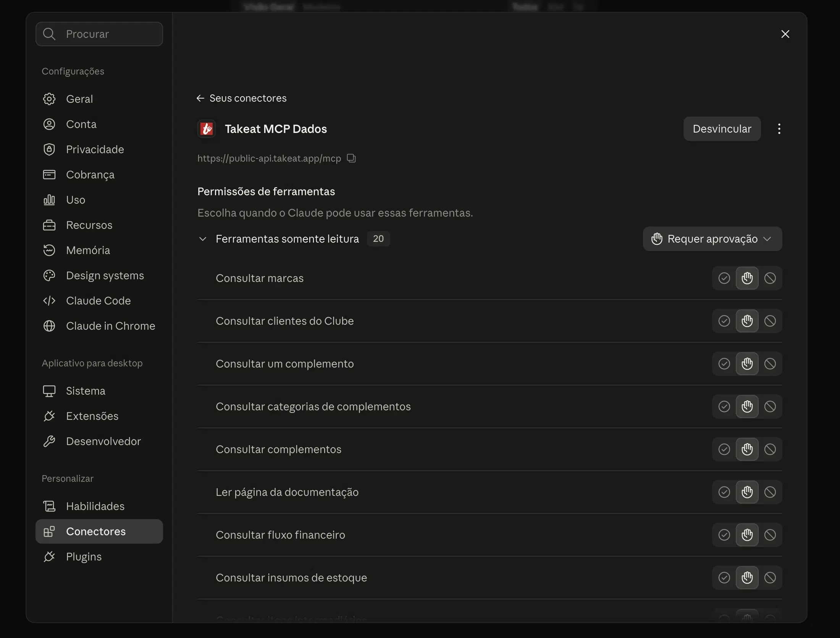
Task: Open Desenvolvedor settings
Action: (x=99, y=441)
